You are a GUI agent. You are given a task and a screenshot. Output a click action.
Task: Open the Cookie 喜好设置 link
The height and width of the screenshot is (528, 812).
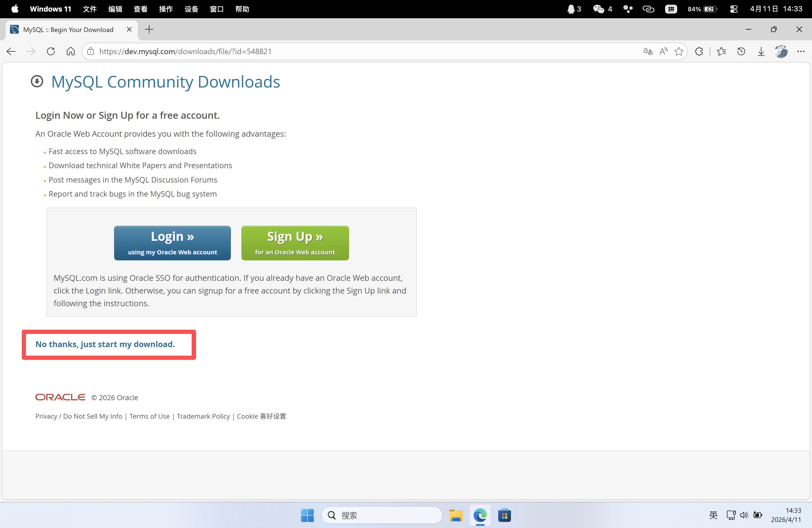tap(261, 416)
